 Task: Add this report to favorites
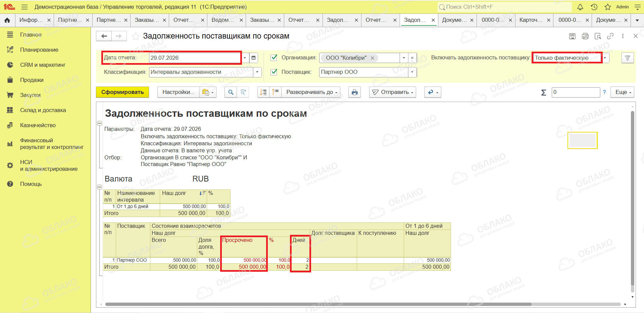point(136,36)
